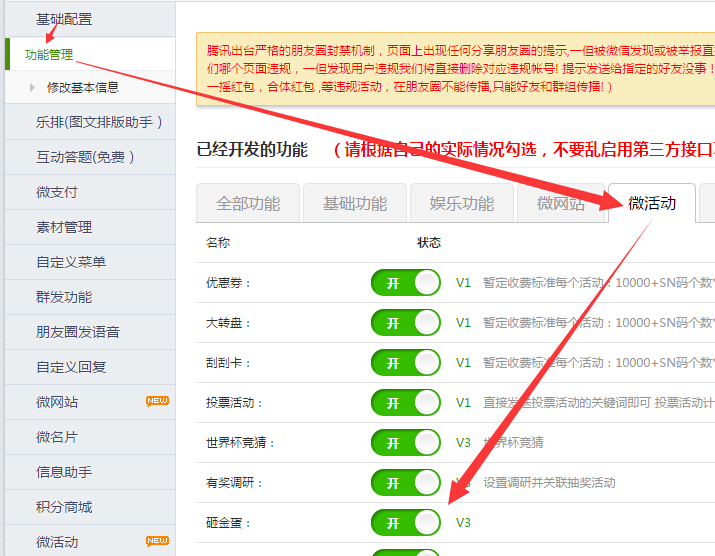Go to 素材管理 in sidebar
Screen dimensions: 715x556
point(64,227)
